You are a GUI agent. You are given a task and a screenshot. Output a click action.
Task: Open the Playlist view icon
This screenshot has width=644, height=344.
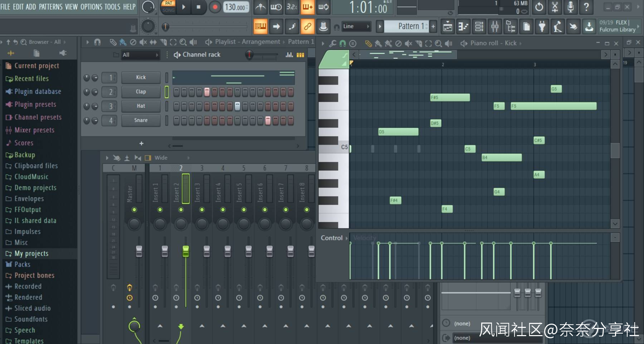[x=448, y=26]
